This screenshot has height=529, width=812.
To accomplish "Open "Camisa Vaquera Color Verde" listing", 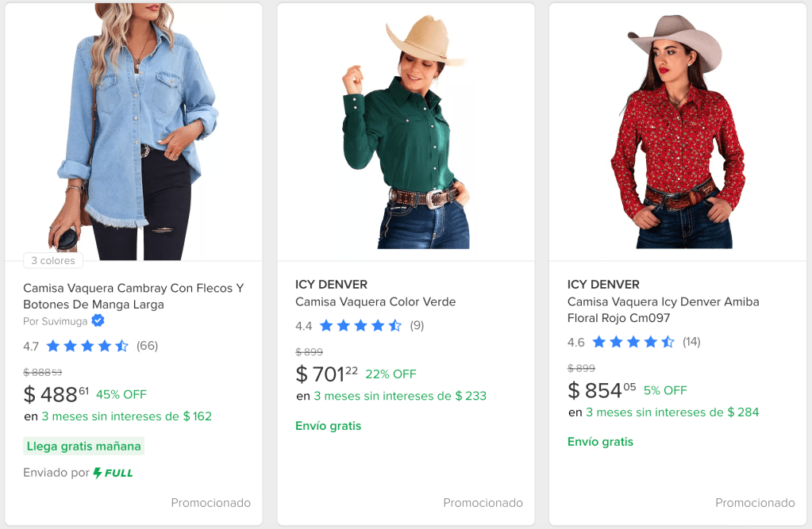I will [375, 301].
